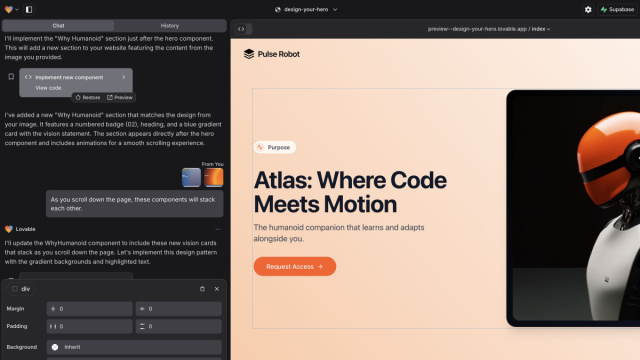Open the index page dropdown in URL bar
The image size is (640, 360).
[541, 29]
